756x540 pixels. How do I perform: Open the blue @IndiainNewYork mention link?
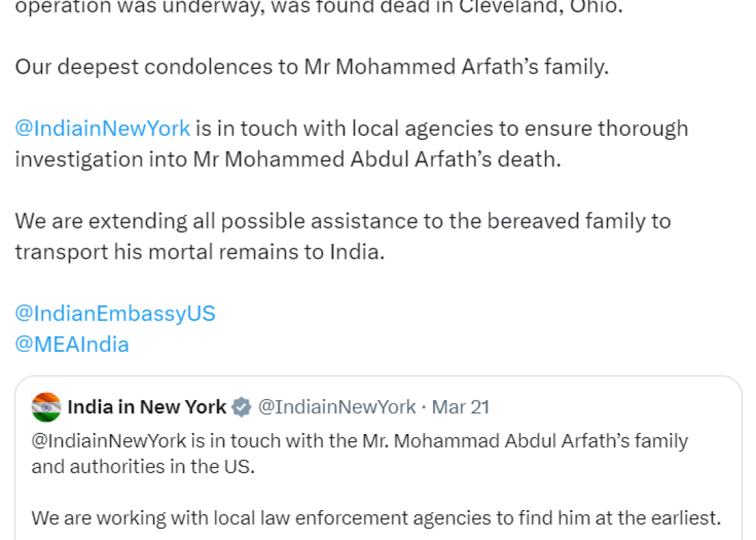pyautogui.click(x=103, y=129)
